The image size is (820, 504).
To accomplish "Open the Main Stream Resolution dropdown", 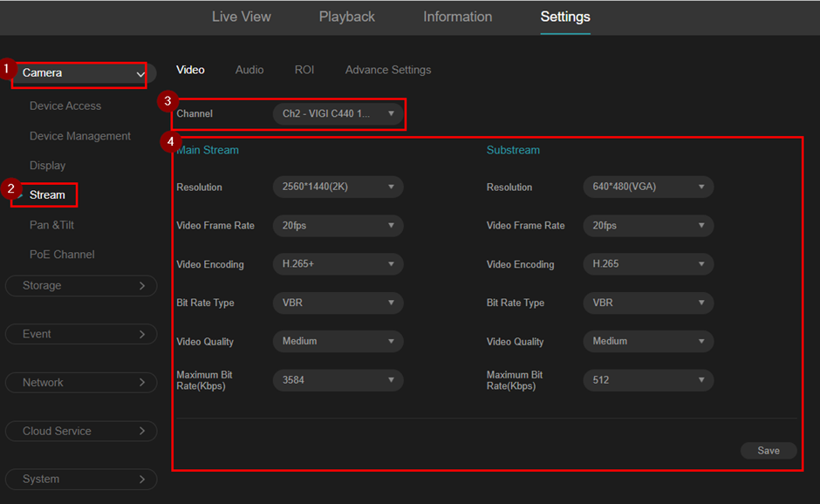I will pos(338,187).
